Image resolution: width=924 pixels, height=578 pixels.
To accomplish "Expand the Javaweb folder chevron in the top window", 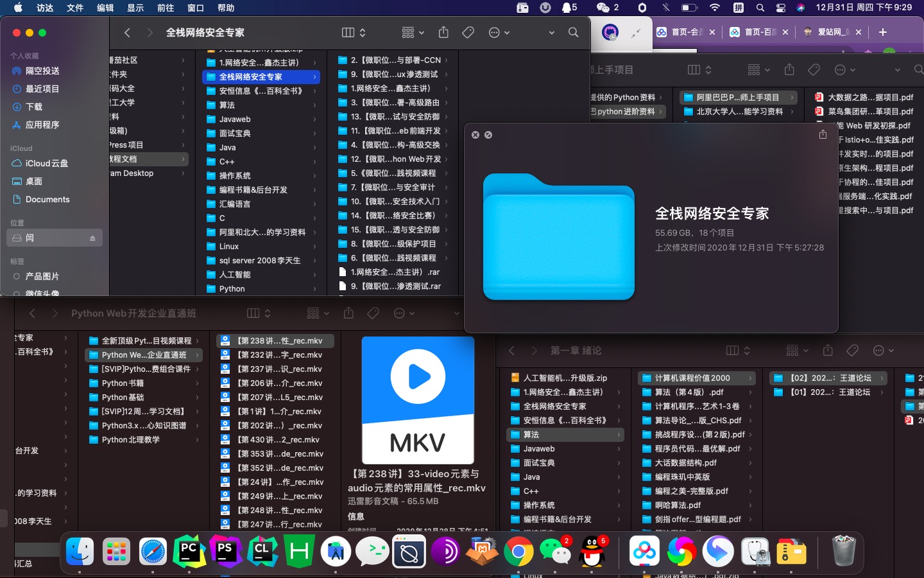I will point(314,119).
